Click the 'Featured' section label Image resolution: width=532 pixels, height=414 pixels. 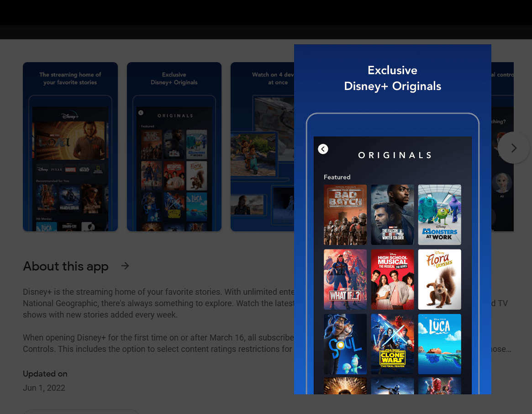point(337,177)
